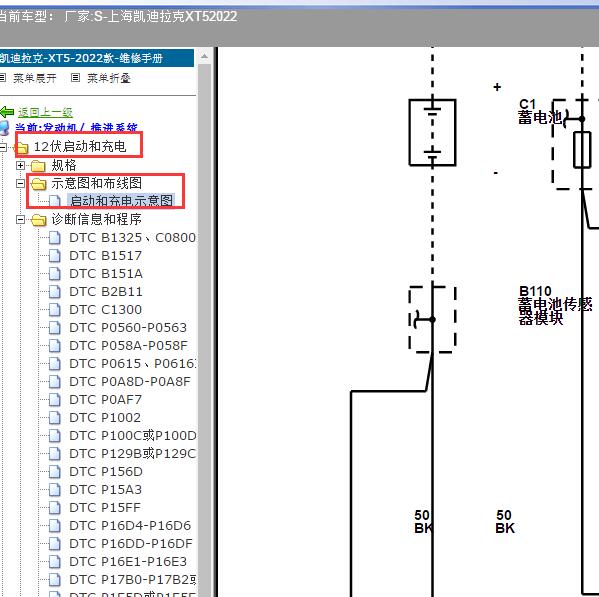599x597 pixels.
Task: Collapse the 示意图和布线图 folder node
Action: pos(21,184)
